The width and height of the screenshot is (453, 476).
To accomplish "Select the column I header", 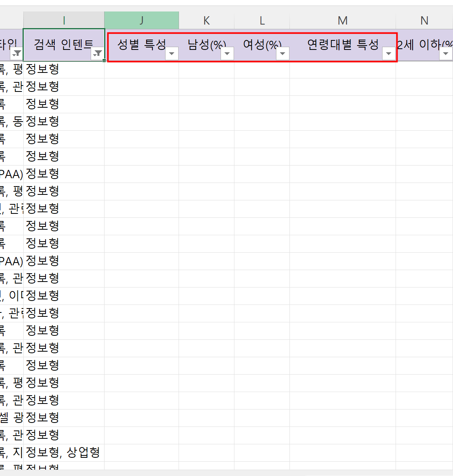I will click(64, 21).
